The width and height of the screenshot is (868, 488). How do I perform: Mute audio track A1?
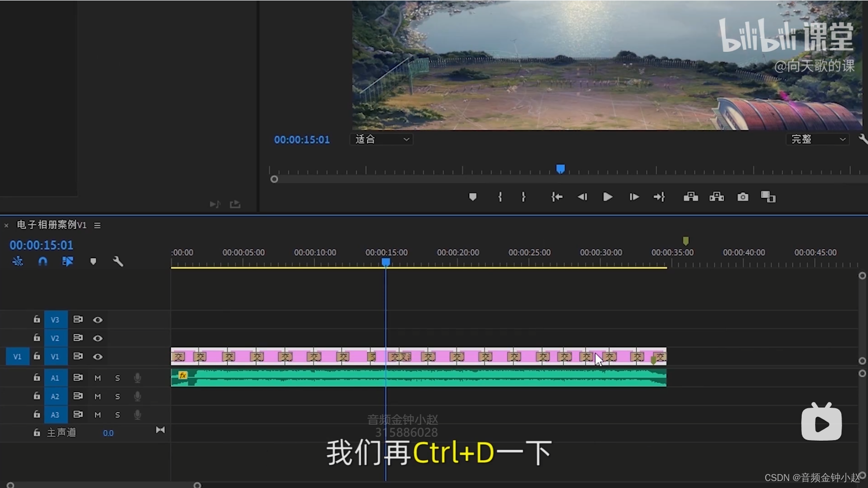point(98,378)
